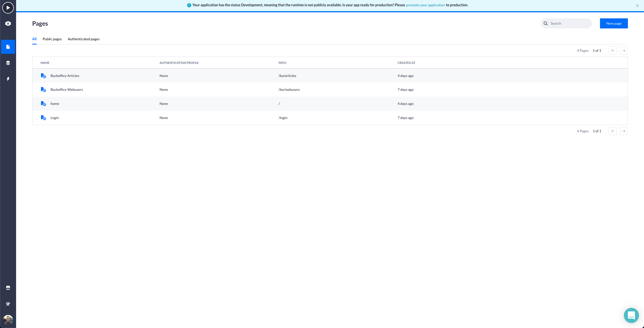Screen dimensions: 644x328
Task: Click the next page arrow in pagination
Action: [624, 50]
